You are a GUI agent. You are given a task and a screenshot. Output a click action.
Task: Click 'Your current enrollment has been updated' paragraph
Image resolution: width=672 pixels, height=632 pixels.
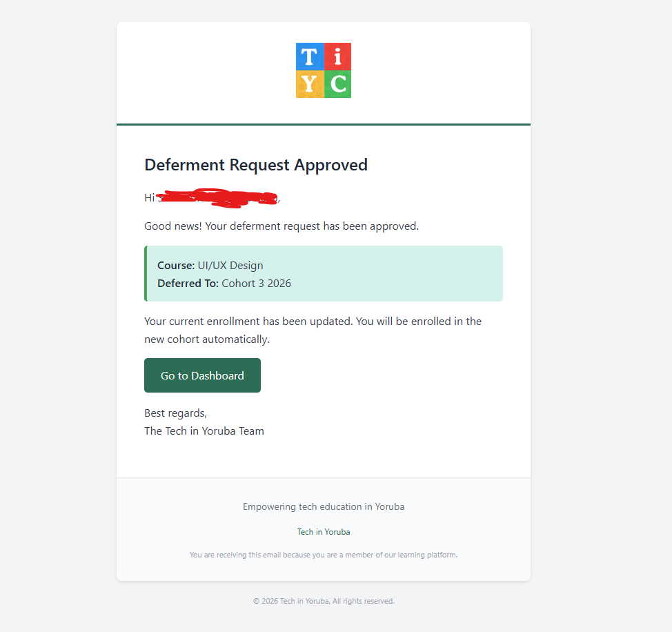pyautogui.click(x=313, y=330)
